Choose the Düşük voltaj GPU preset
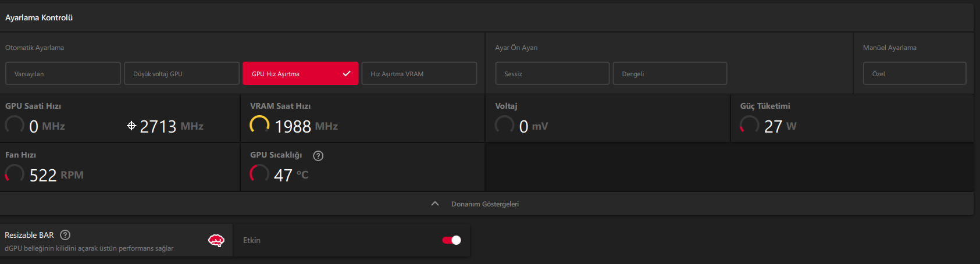 [181, 74]
